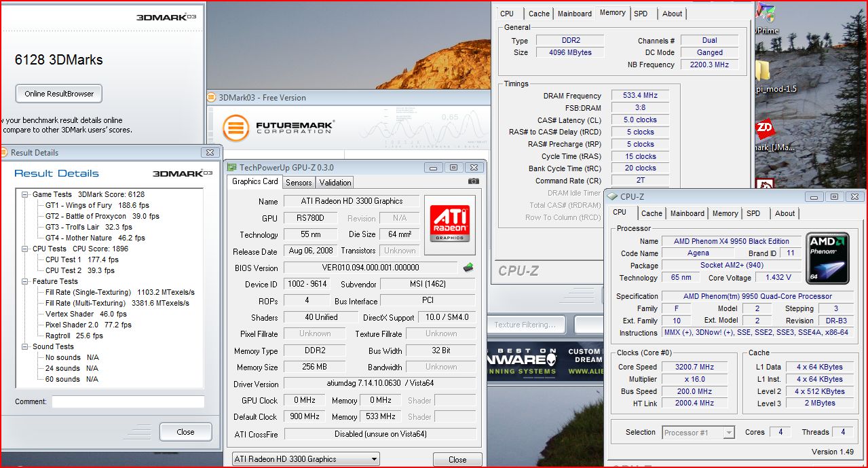Open the CPU tab in back CPU-Z window

(507, 14)
